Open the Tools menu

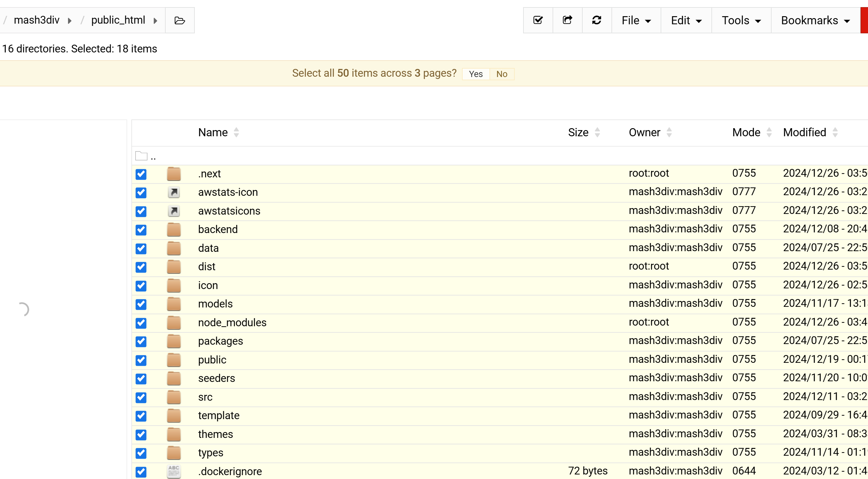point(741,20)
